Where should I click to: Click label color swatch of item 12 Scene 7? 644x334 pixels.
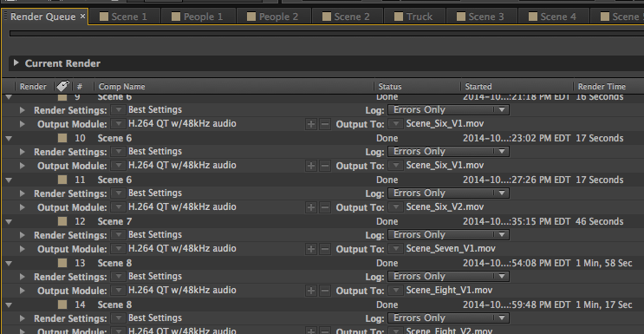click(62, 221)
